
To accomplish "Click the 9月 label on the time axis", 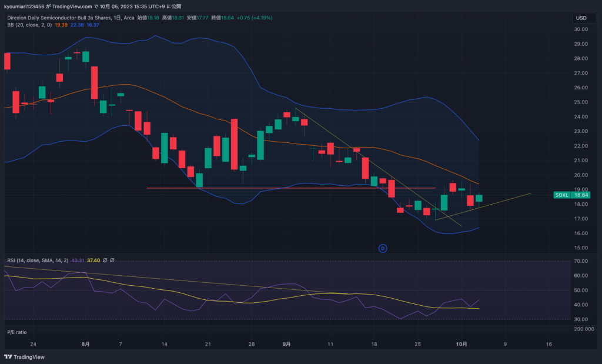I will click(286, 344).
